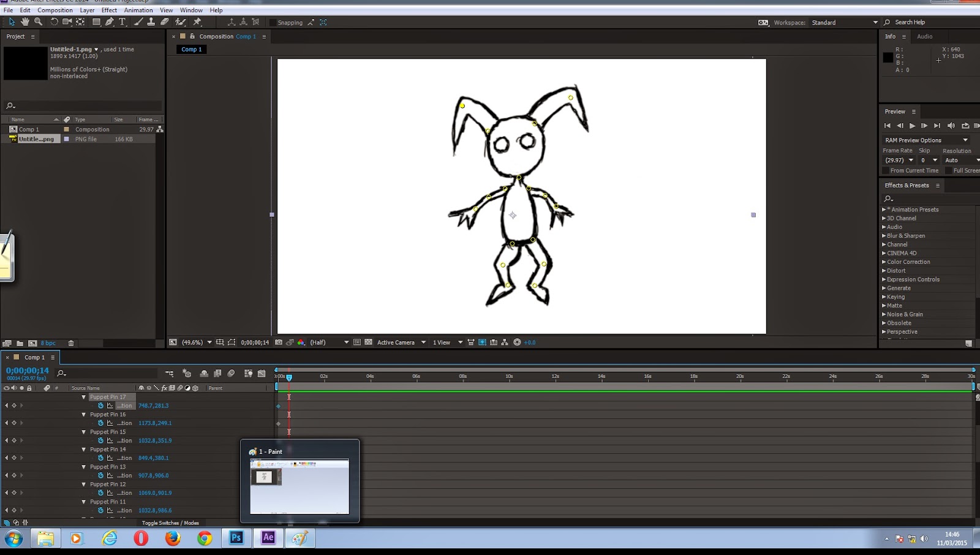Screen dimensions: 980x555
Task: Click the delete trash icon in Project panel
Action: [71, 343]
